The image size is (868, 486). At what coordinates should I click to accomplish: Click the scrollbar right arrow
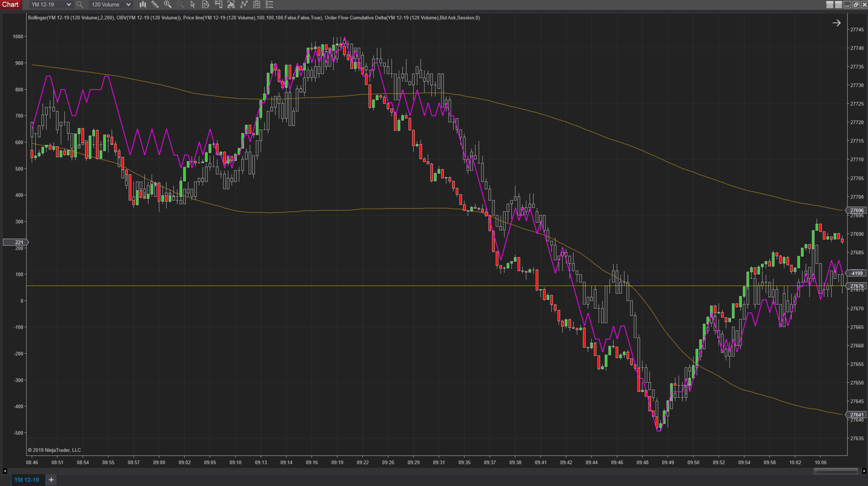[x=864, y=471]
